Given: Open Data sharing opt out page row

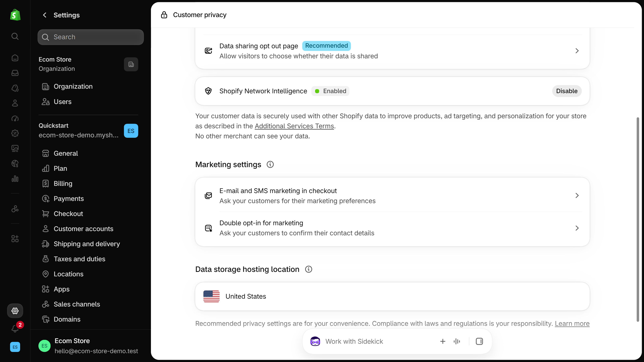Looking at the screenshot, I should click(392, 51).
